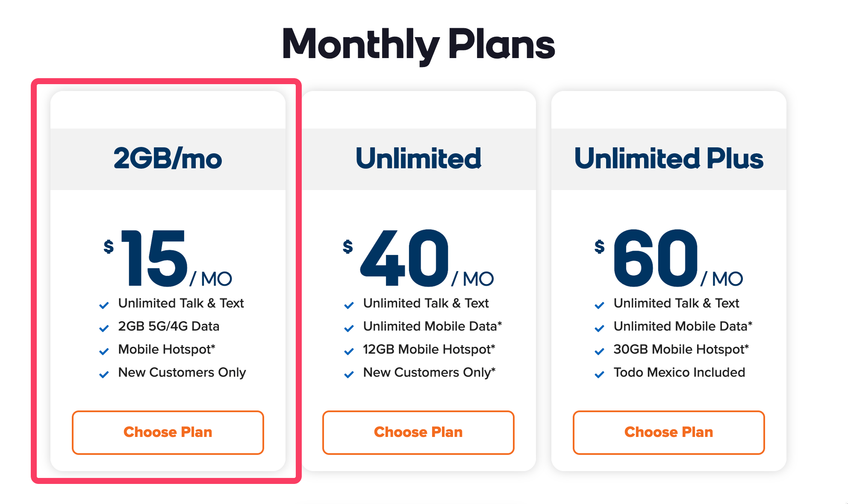Select the Unlimited plan header

tap(419, 158)
